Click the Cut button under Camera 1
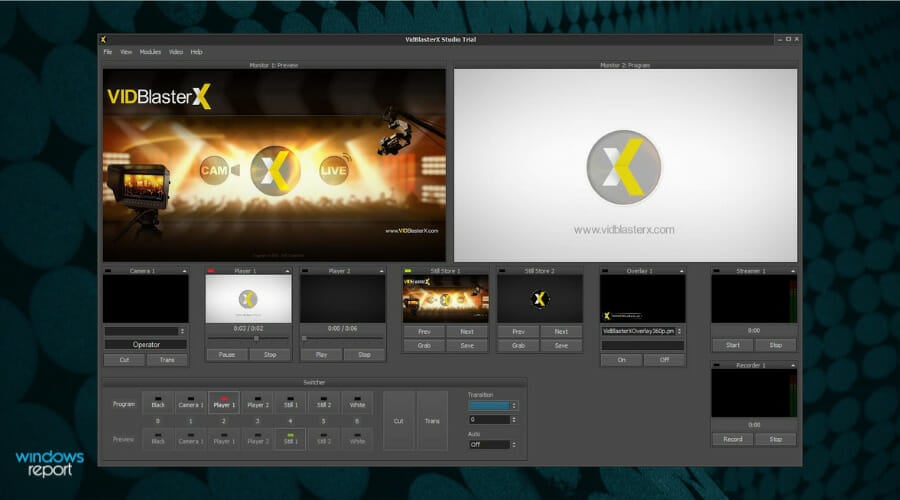 (124, 360)
